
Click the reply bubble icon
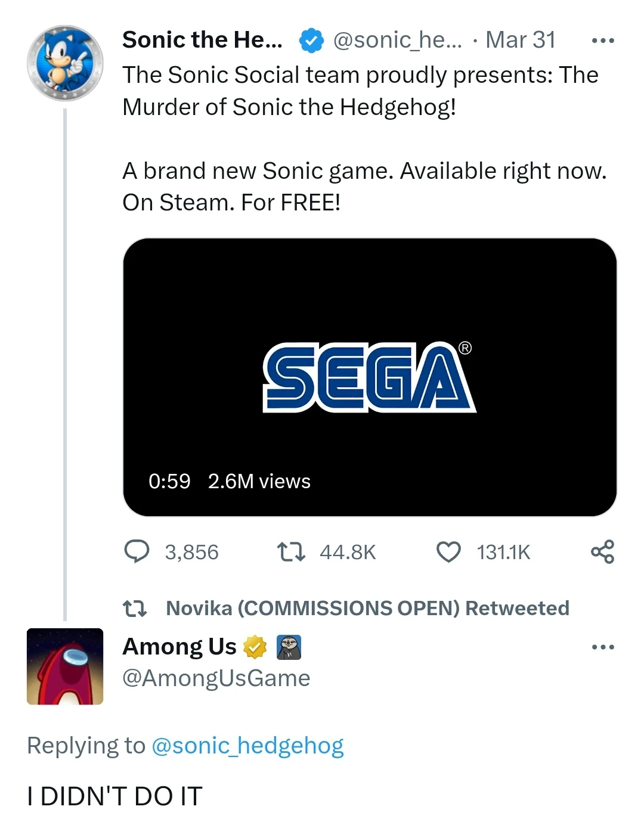point(137,552)
